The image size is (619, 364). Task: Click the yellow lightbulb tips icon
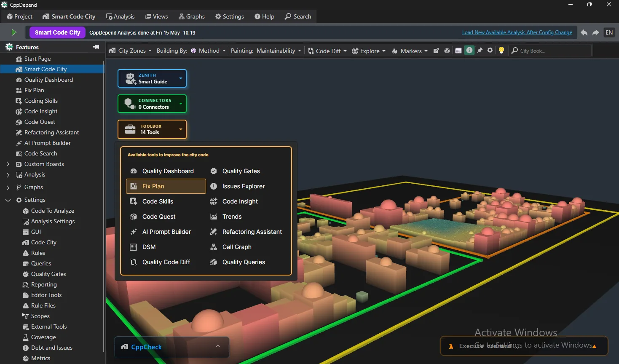[x=501, y=51]
